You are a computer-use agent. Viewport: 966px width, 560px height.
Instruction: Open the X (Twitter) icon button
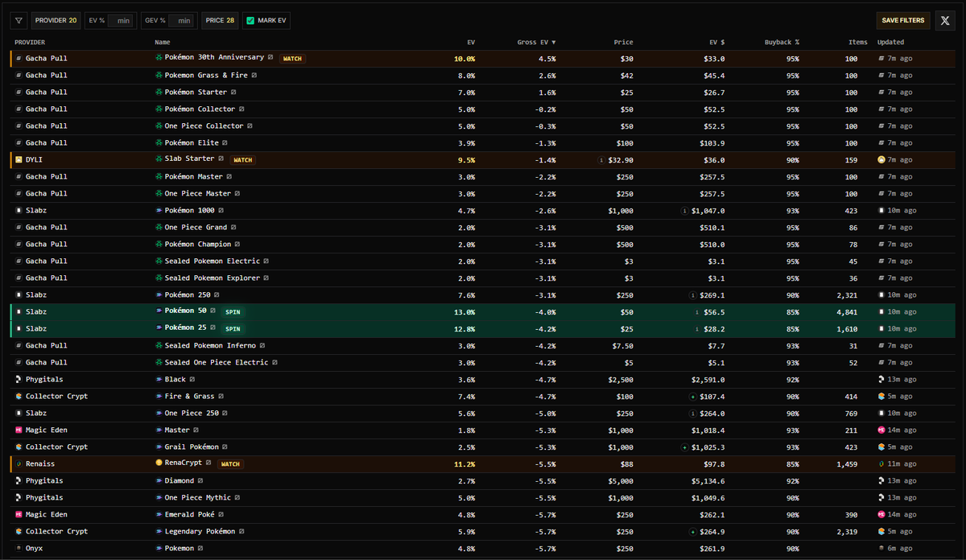pyautogui.click(x=945, y=20)
